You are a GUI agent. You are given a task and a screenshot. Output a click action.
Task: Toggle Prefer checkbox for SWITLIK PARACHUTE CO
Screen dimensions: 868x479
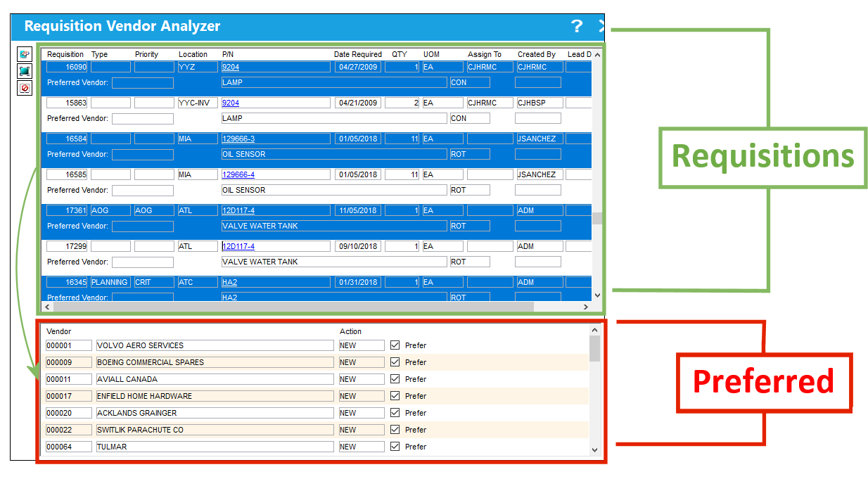point(395,430)
